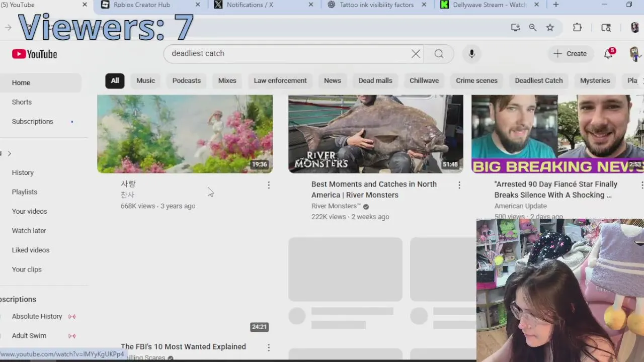Select the Podcasts filter chip
Image resolution: width=644 pixels, height=362 pixels.
pyautogui.click(x=187, y=80)
